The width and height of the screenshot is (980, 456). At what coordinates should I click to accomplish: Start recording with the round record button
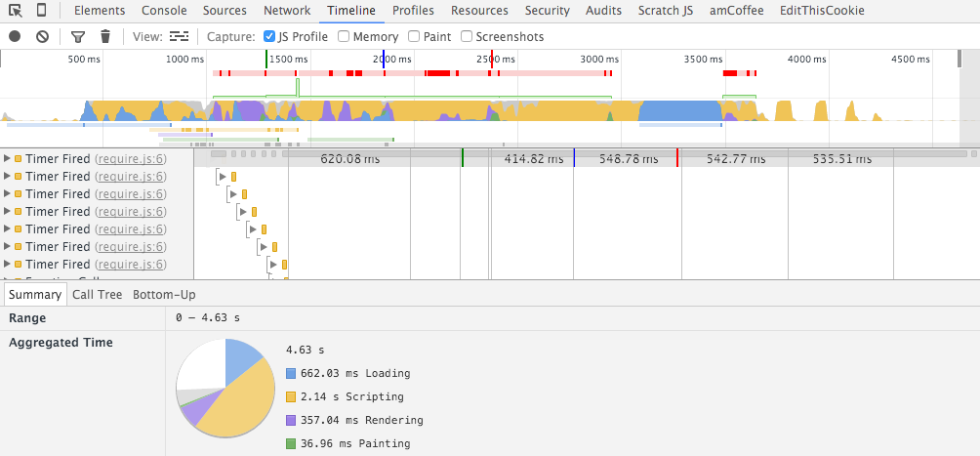[15, 36]
